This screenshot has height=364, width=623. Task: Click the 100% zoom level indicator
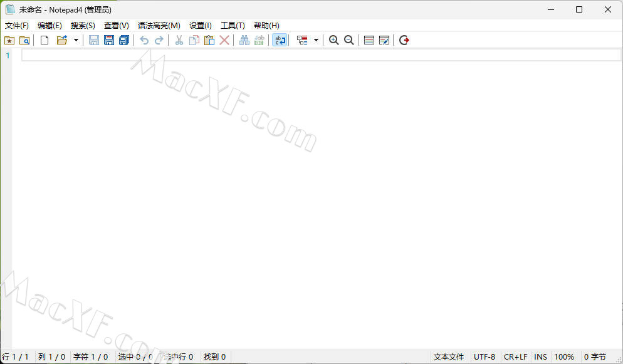pyautogui.click(x=564, y=357)
